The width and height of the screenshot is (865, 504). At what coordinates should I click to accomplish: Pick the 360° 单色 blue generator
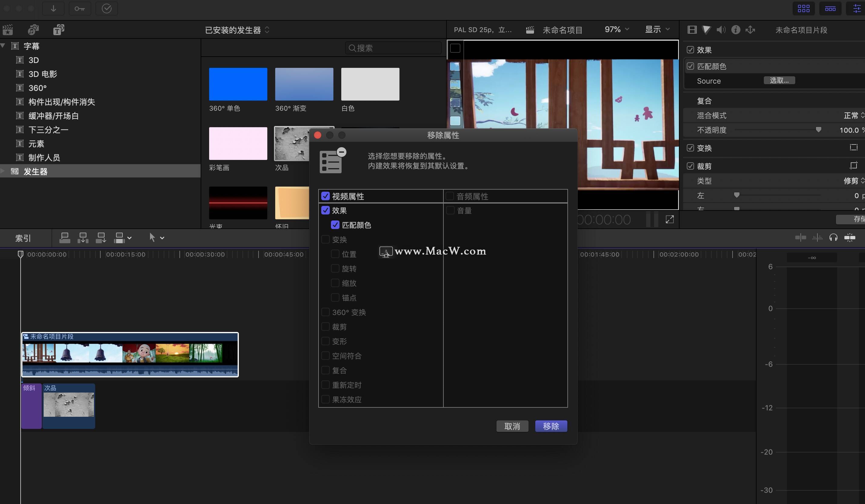(238, 84)
